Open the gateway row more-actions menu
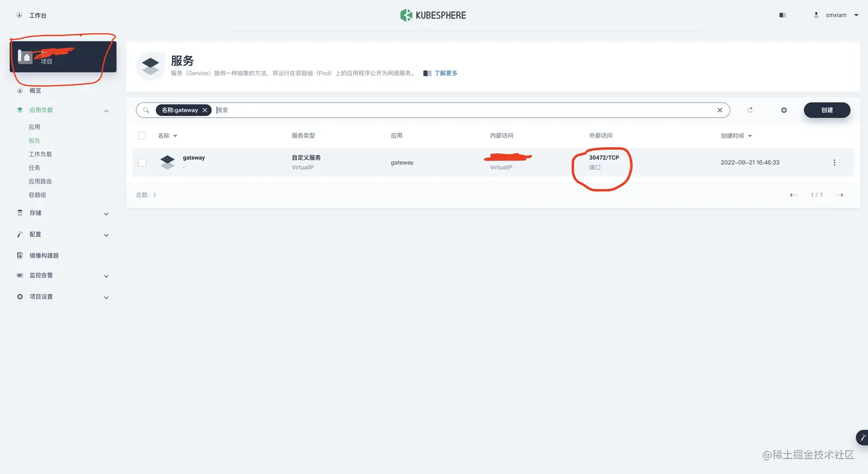Viewport: 868px width, 474px height. tap(834, 163)
